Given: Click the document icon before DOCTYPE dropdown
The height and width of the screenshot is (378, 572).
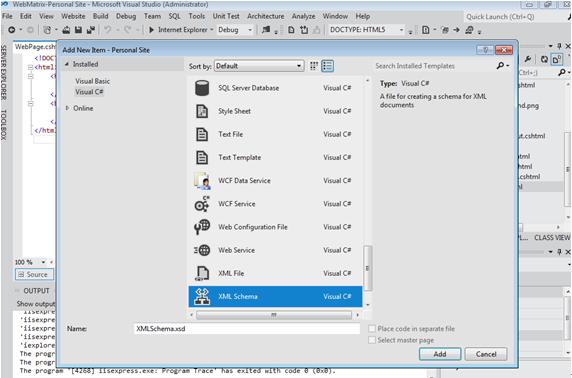Looking at the screenshot, I should click(291, 30).
